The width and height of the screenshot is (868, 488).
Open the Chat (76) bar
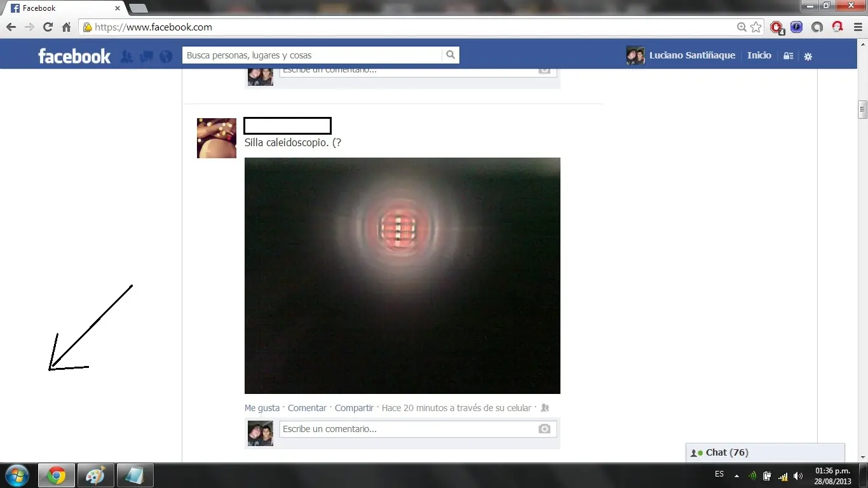(x=765, y=452)
